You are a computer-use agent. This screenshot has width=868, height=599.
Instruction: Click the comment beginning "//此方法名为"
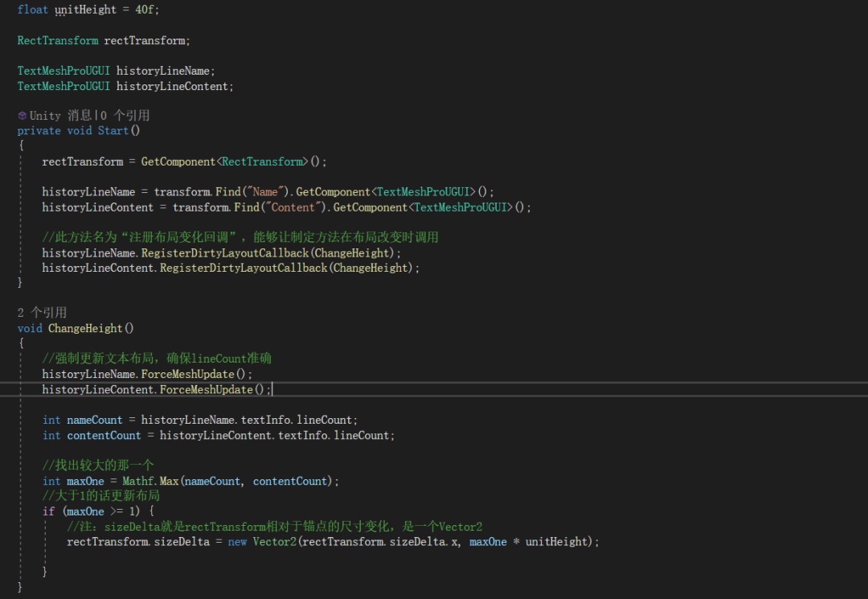(x=240, y=237)
